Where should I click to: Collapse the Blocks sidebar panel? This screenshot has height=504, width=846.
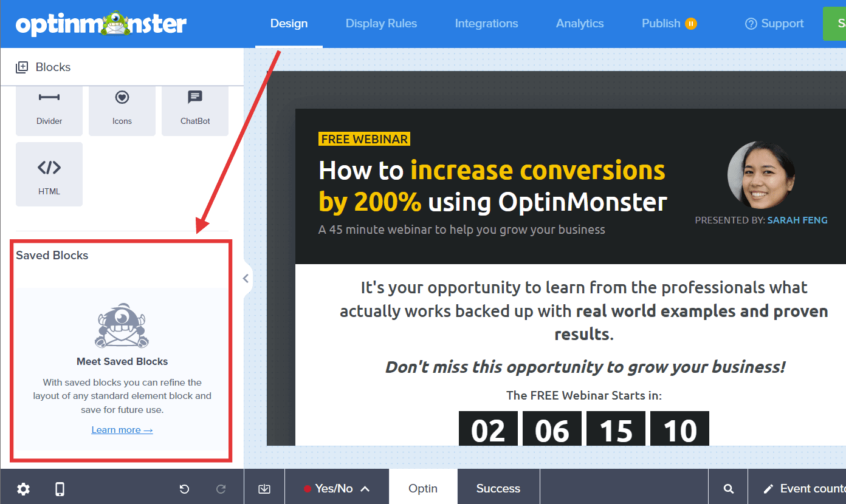click(x=246, y=278)
